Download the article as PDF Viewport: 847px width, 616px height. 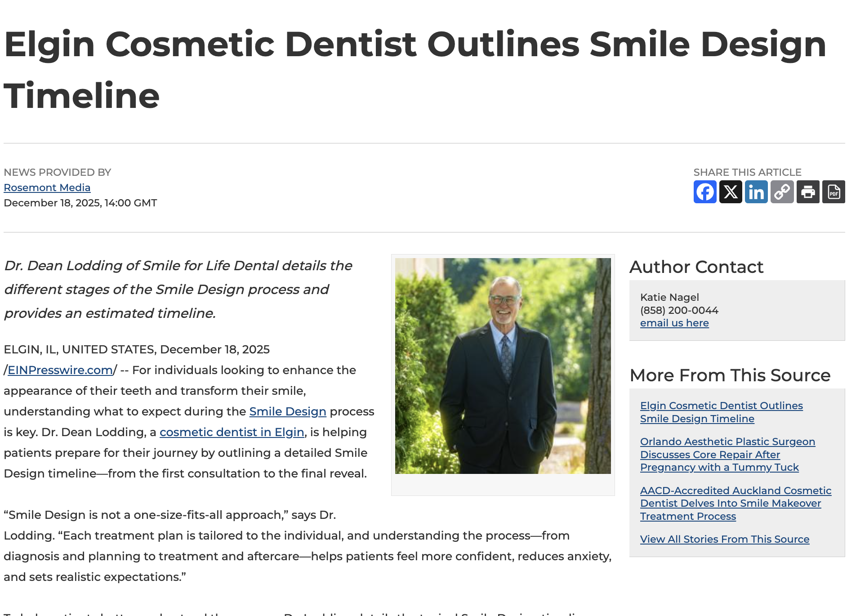(x=834, y=192)
